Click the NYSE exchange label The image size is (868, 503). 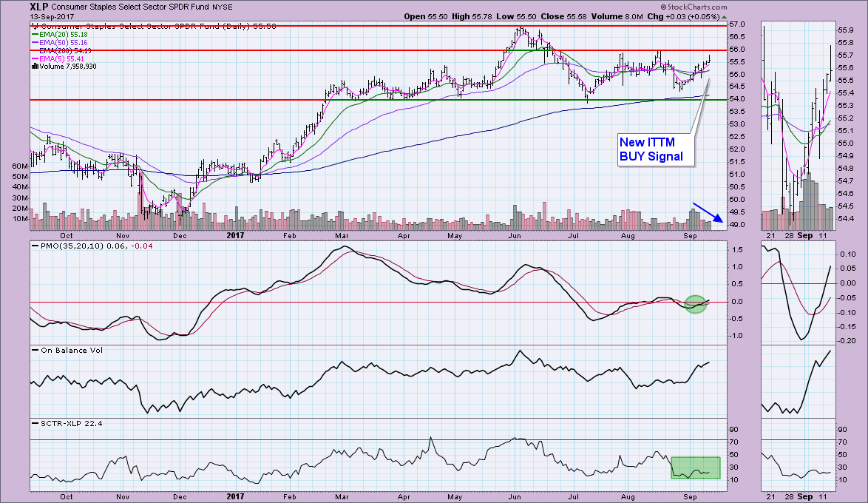pos(222,7)
